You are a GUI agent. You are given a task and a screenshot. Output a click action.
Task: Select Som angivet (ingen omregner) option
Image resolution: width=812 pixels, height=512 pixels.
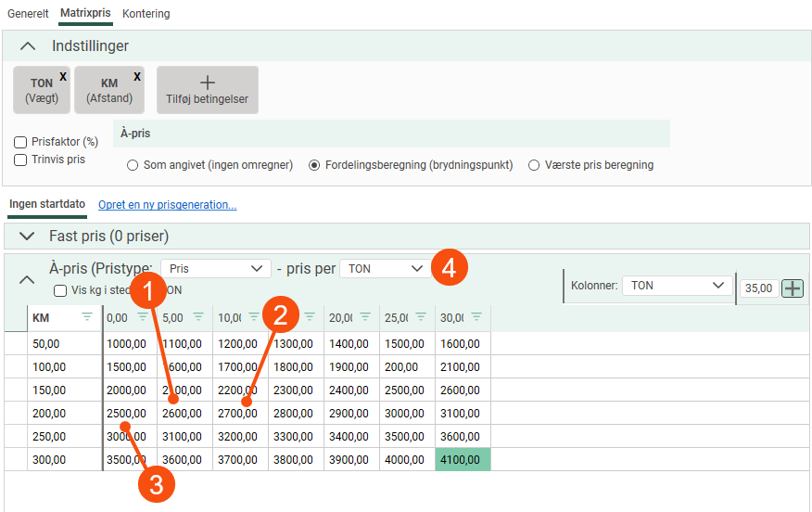click(x=133, y=165)
